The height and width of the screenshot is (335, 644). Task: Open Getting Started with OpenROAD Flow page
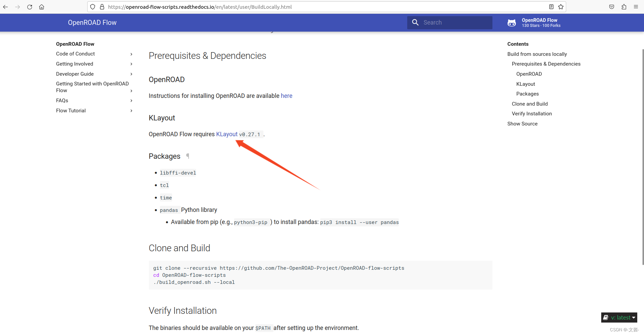pos(92,87)
